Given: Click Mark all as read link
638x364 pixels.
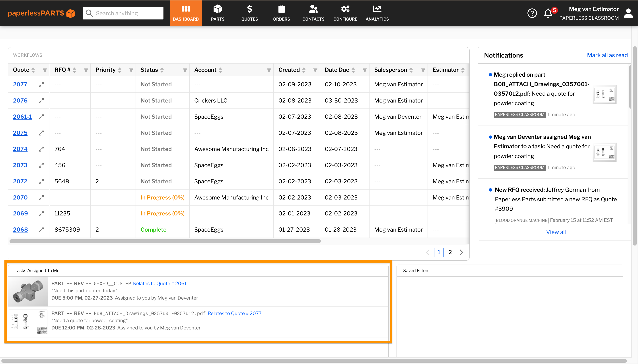Looking at the screenshot, I should click(x=607, y=55).
